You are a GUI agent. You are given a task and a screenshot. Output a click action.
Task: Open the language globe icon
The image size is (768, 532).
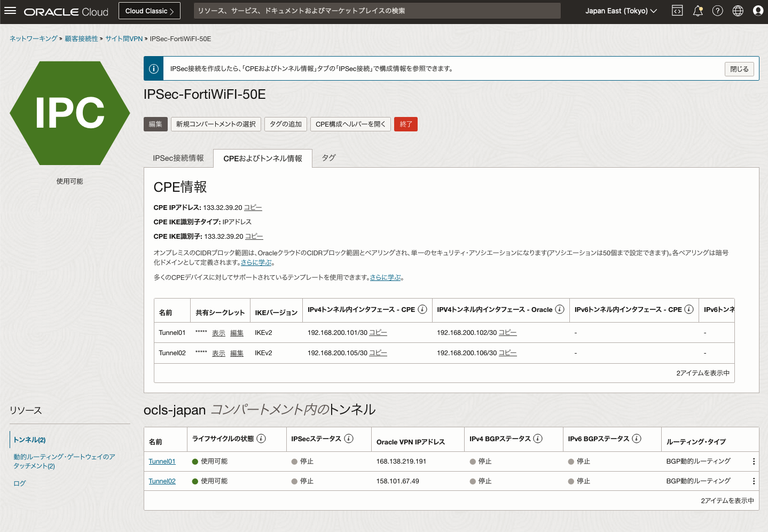coord(738,11)
